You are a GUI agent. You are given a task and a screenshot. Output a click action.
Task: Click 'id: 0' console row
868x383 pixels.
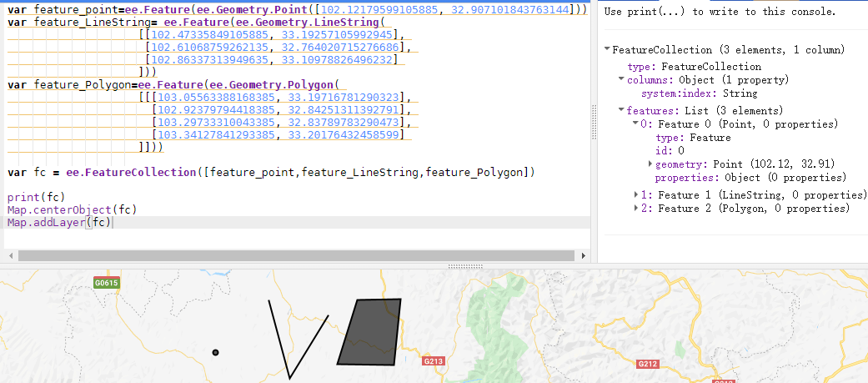click(x=670, y=151)
